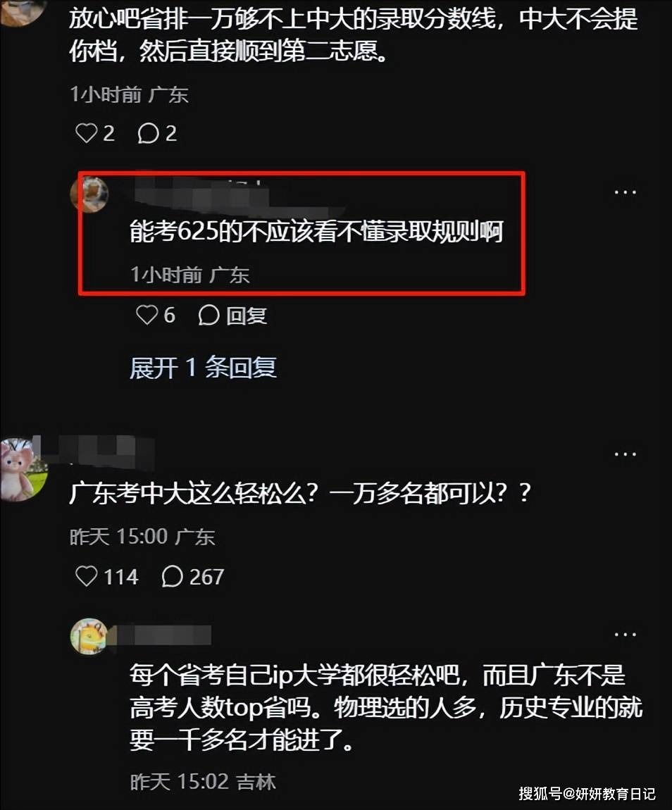Open the 267 replies comment icon

tap(172, 576)
